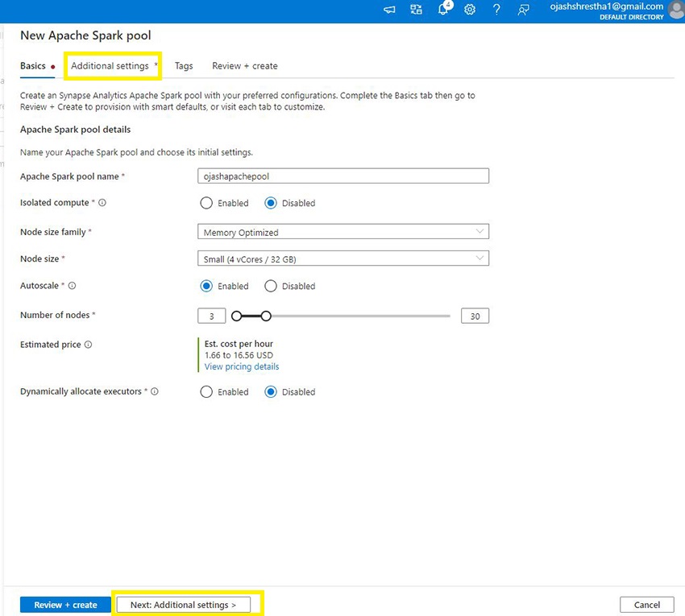Click the minimum nodes box showing 3

click(x=211, y=316)
